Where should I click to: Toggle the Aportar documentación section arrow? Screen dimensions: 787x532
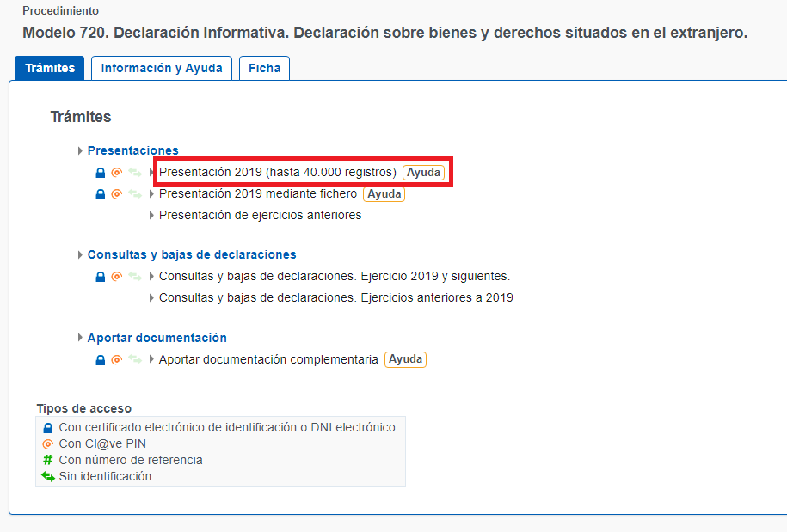(x=80, y=339)
